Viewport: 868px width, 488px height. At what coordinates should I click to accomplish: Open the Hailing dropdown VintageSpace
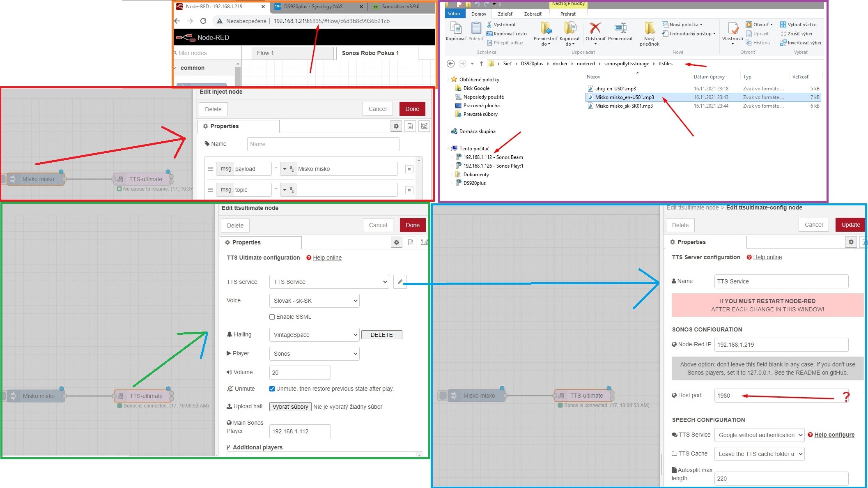tap(314, 335)
